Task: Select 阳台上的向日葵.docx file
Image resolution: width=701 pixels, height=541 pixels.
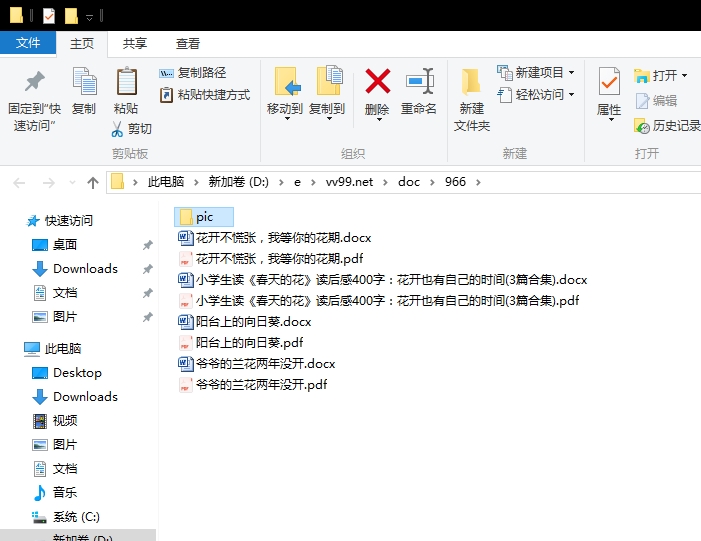Action: (x=245, y=321)
